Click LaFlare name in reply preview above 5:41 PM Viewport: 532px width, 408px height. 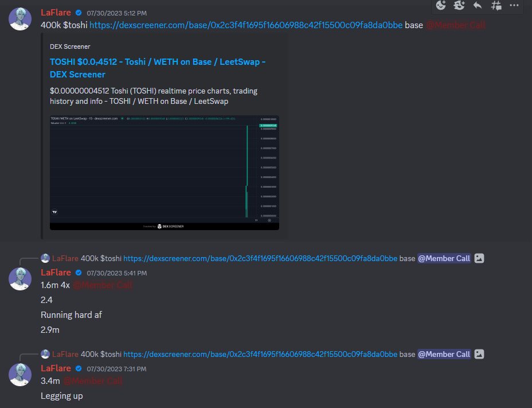[x=65, y=259]
